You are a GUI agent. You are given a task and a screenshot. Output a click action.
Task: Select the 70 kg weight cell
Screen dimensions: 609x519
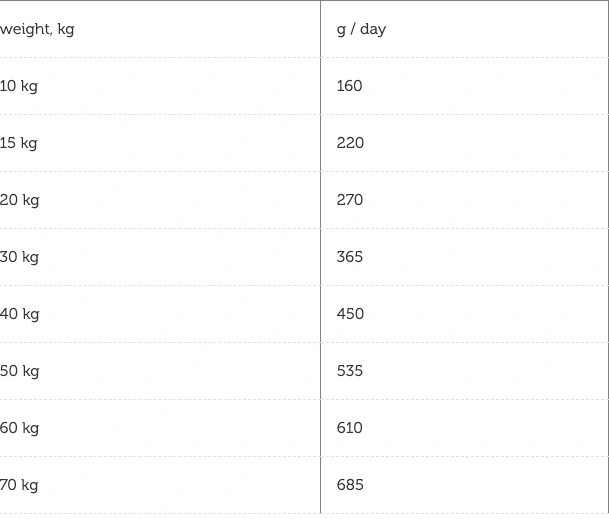tap(19, 485)
